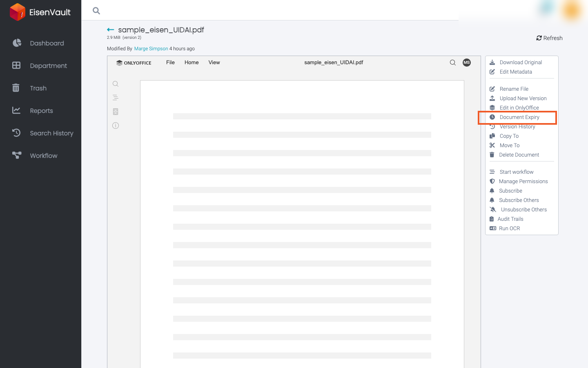Open Marge Simpson profile link
Screen dimensions: 588x368
point(151,49)
